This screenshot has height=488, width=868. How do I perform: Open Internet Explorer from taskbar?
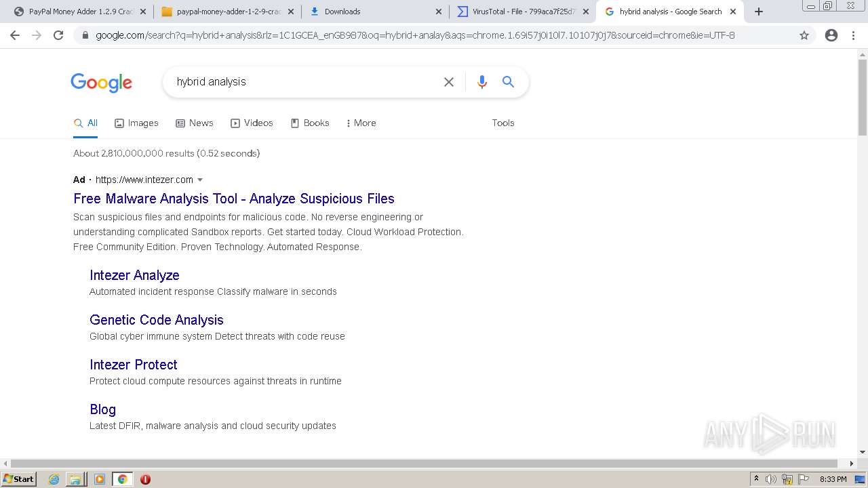click(54, 479)
